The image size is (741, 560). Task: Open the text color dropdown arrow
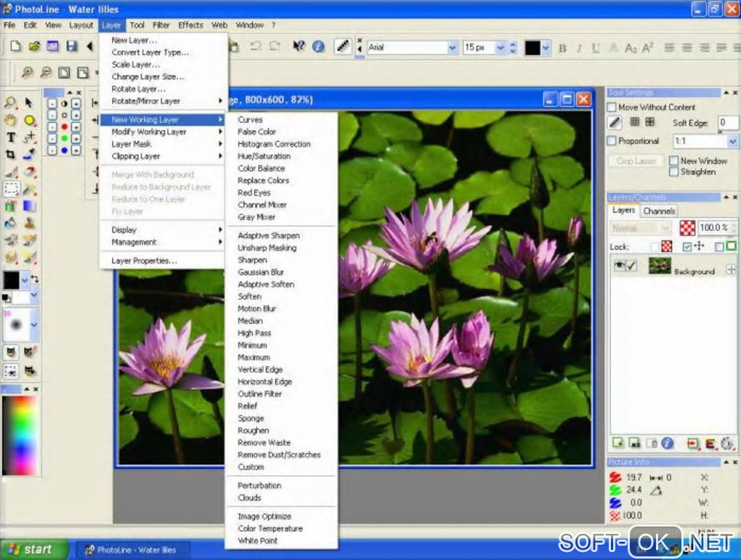546,48
